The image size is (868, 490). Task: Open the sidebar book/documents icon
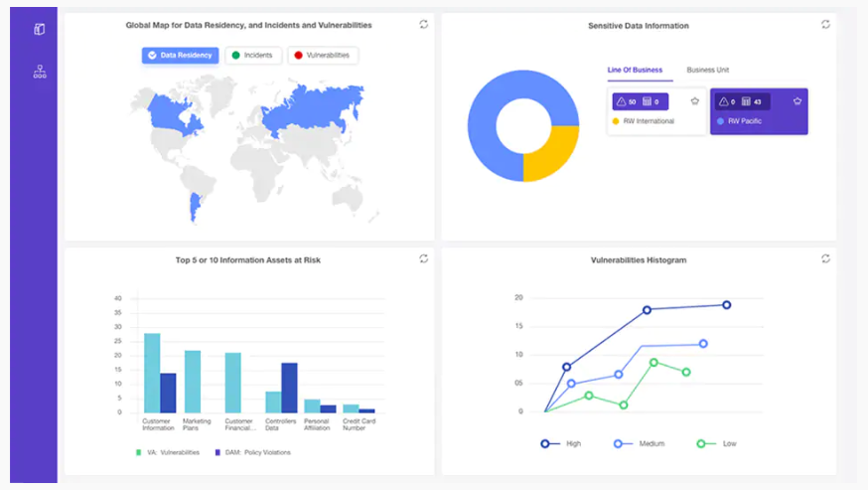coord(40,29)
